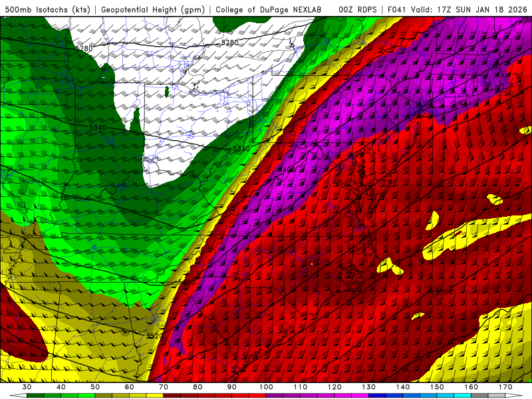
Task: Pick the bright yellow colorbar swatch ending at 70
Action: pyautogui.click(x=155, y=395)
